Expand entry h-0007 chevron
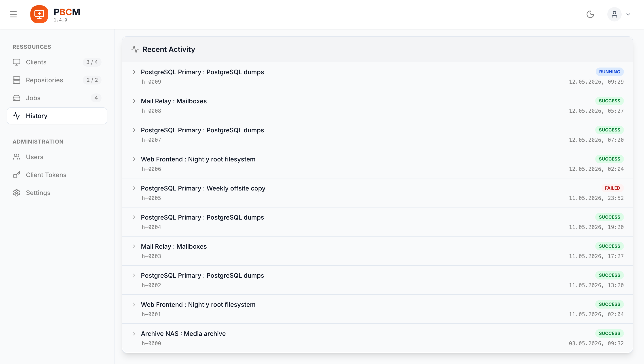 [x=134, y=130]
